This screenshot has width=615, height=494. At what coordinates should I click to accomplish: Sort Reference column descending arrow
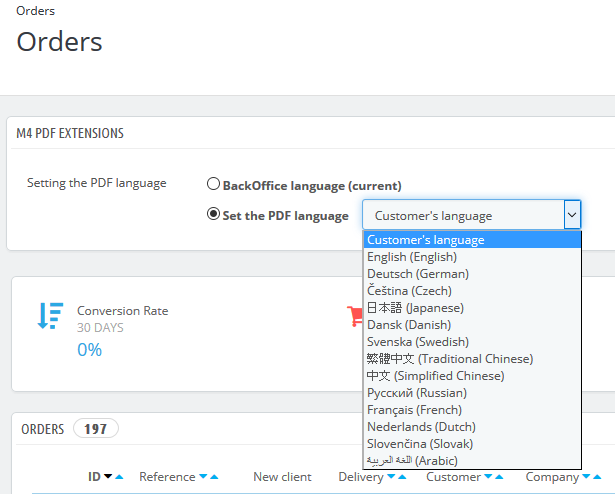(203, 476)
